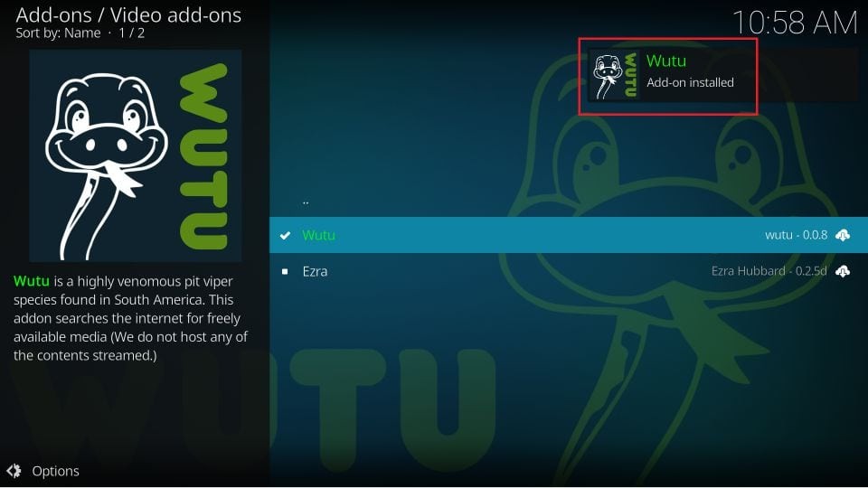The width and height of the screenshot is (868, 488).
Task: Click the Options gear icon
Action: (x=14, y=471)
